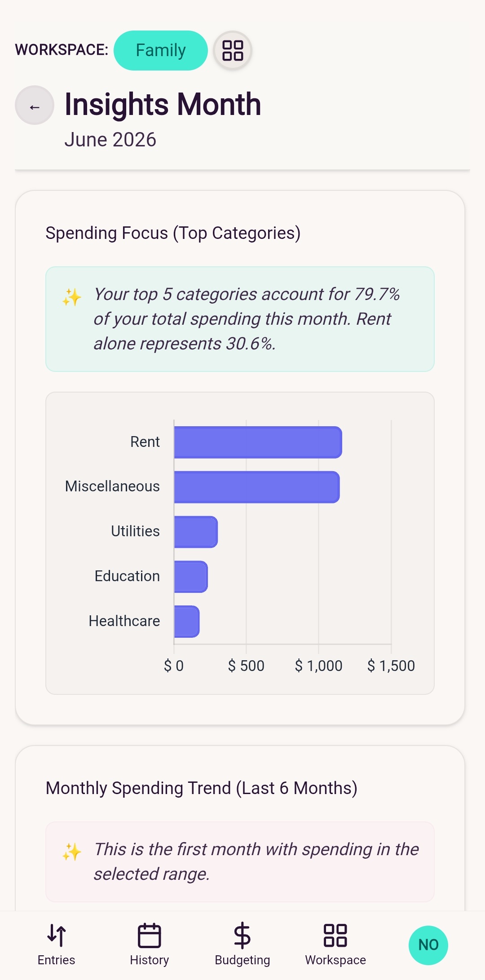485x980 pixels.
Task: Click the Healthcare category bar
Action: tap(187, 622)
